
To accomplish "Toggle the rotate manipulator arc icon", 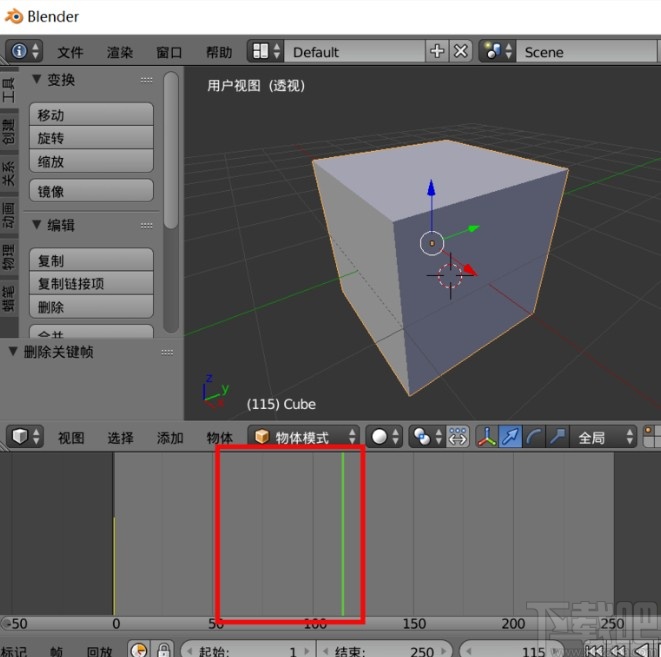I will (x=534, y=436).
